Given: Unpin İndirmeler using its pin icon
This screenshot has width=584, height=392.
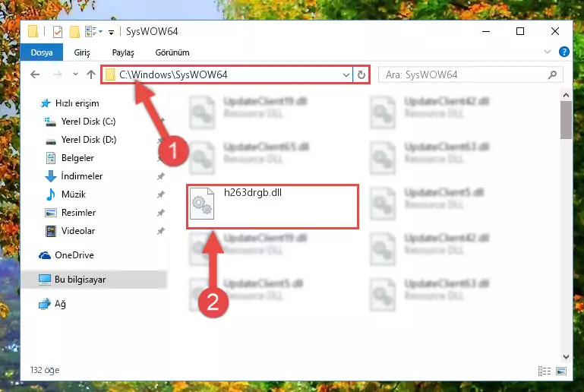Looking at the screenshot, I should tap(160, 176).
